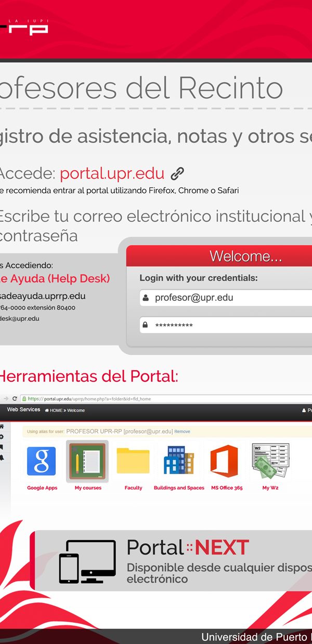Click the 'desk@upr.edu' email text
Screen dimensions: 312x644
pyautogui.click(x=20, y=318)
